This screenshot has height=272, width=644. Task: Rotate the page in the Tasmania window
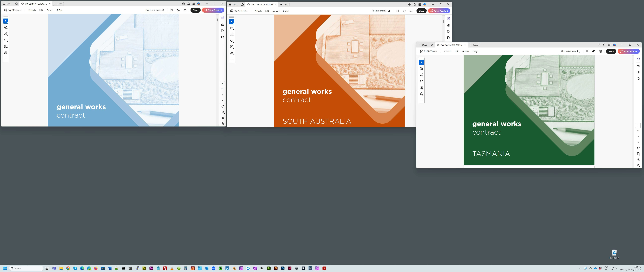[x=638, y=148]
